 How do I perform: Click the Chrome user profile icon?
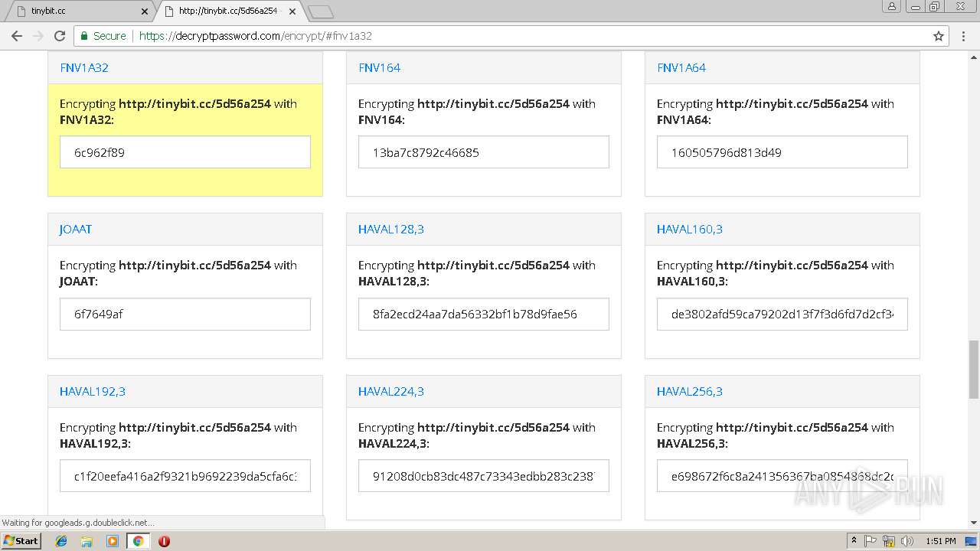tap(891, 6)
